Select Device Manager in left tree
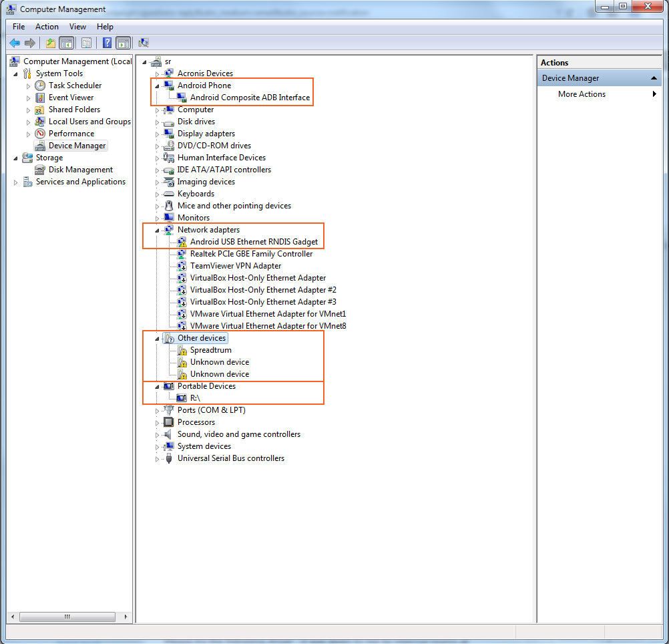 (x=77, y=146)
